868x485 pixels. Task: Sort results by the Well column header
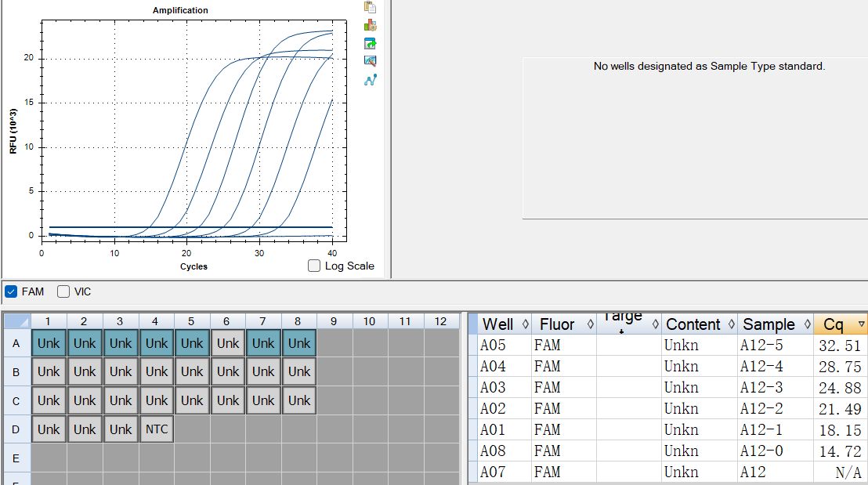[x=504, y=324]
